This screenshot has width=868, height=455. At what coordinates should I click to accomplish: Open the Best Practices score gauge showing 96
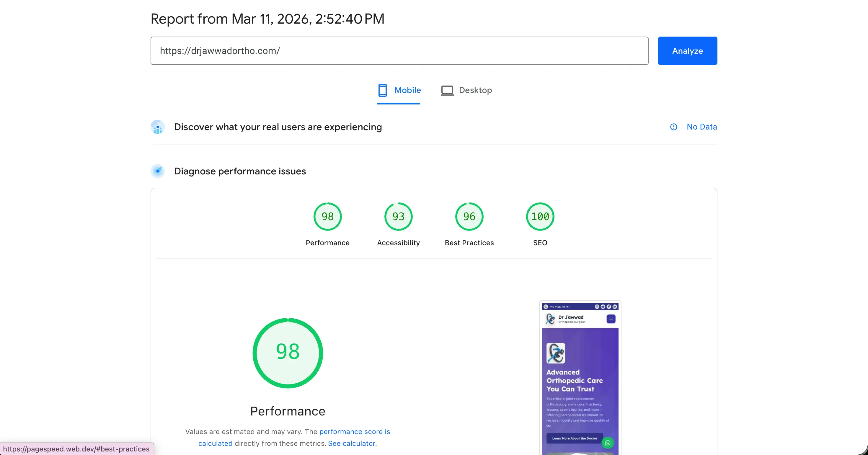(x=469, y=217)
